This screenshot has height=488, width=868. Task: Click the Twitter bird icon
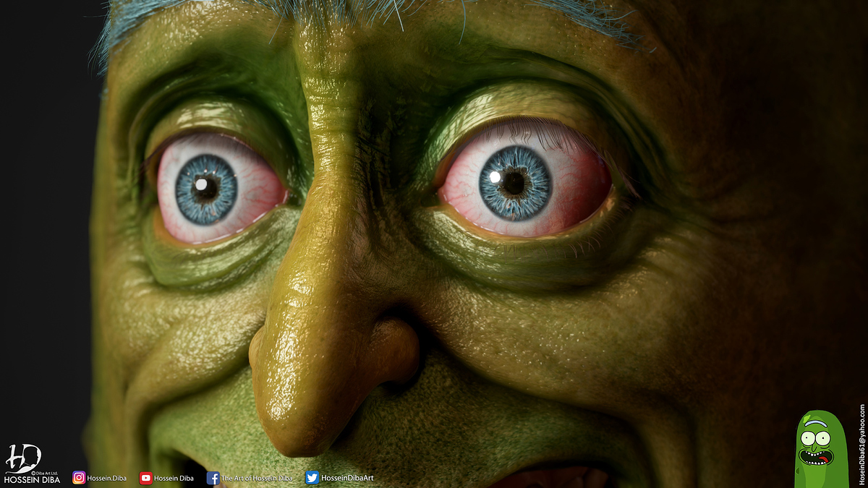tap(312, 478)
